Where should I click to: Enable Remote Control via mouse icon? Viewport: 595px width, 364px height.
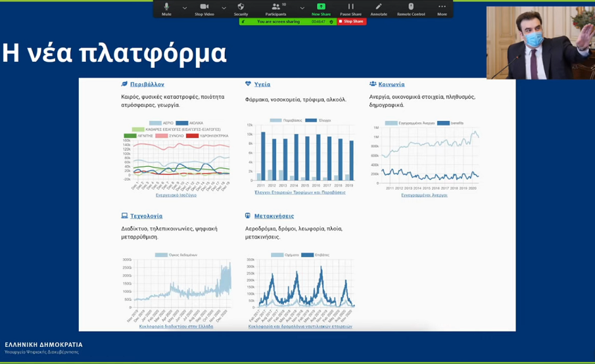(411, 9)
